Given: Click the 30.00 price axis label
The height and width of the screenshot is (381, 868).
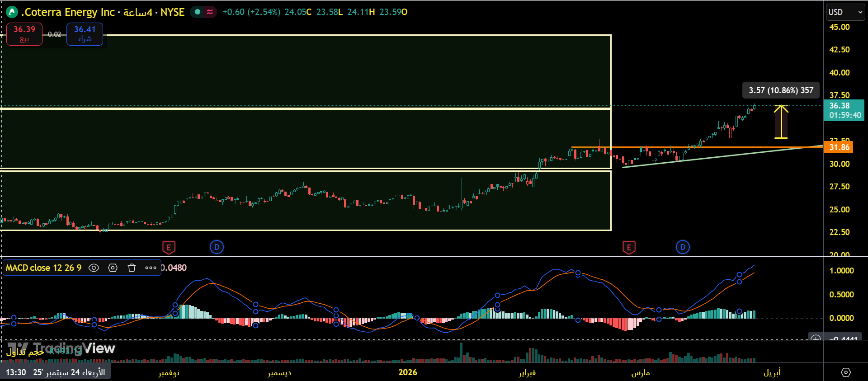Looking at the screenshot, I should point(839,164).
